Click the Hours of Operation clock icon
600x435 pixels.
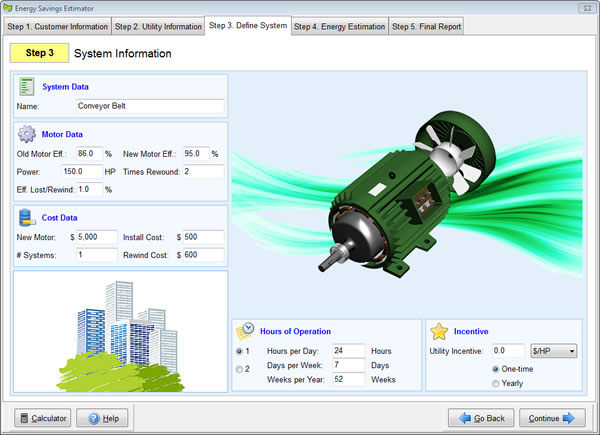245,331
